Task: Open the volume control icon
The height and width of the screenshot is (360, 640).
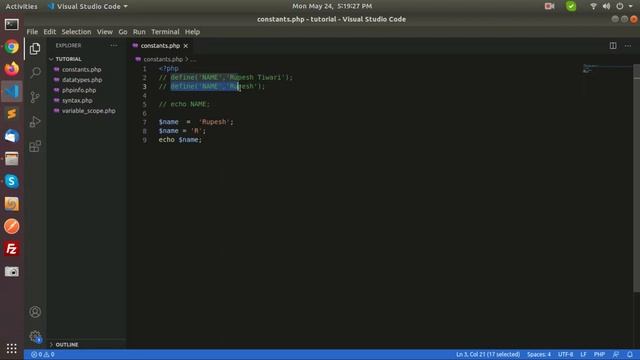Action: tap(607, 6)
